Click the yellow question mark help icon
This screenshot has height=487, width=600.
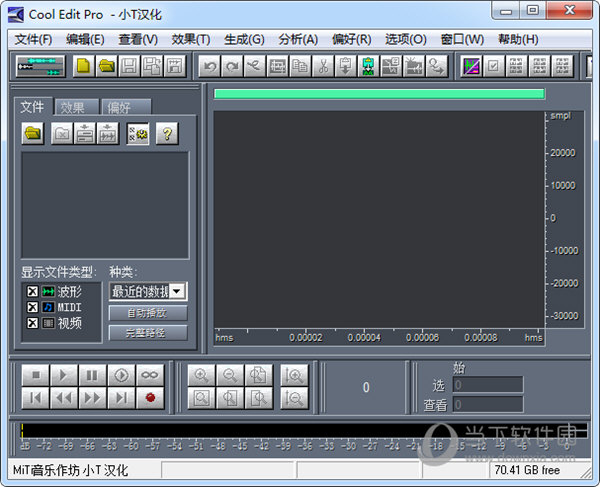pos(167,134)
